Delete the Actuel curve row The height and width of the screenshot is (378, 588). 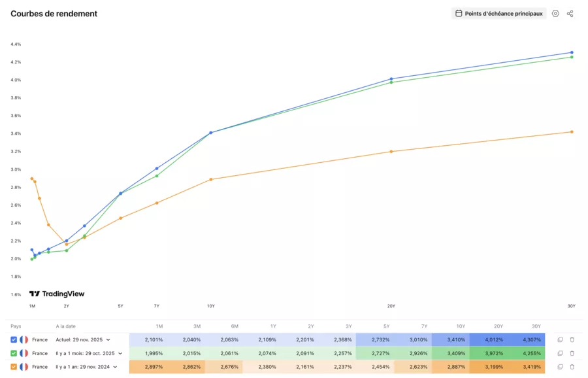click(x=572, y=339)
